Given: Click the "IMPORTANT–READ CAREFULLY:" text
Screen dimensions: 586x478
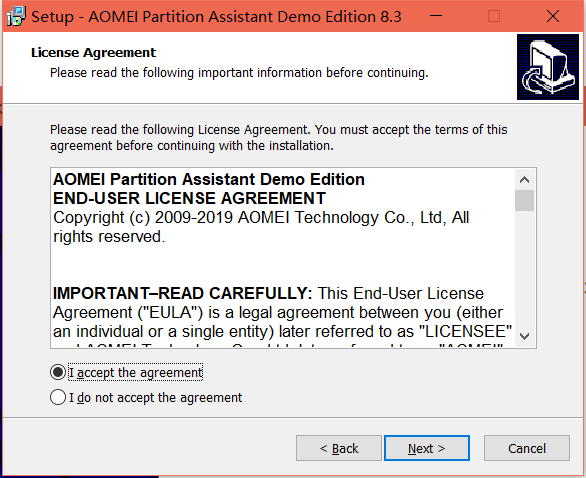Looking at the screenshot, I should 182,293.
